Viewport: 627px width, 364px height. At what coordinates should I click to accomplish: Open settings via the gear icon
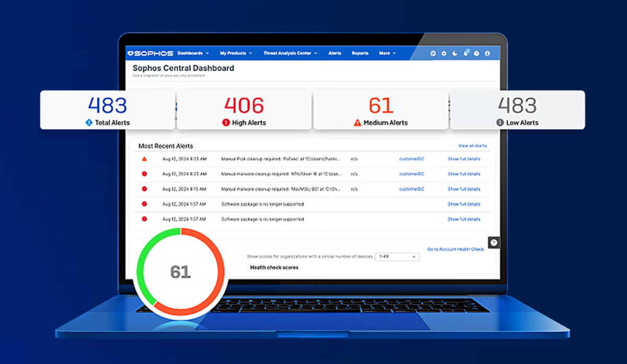pos(444,53)
